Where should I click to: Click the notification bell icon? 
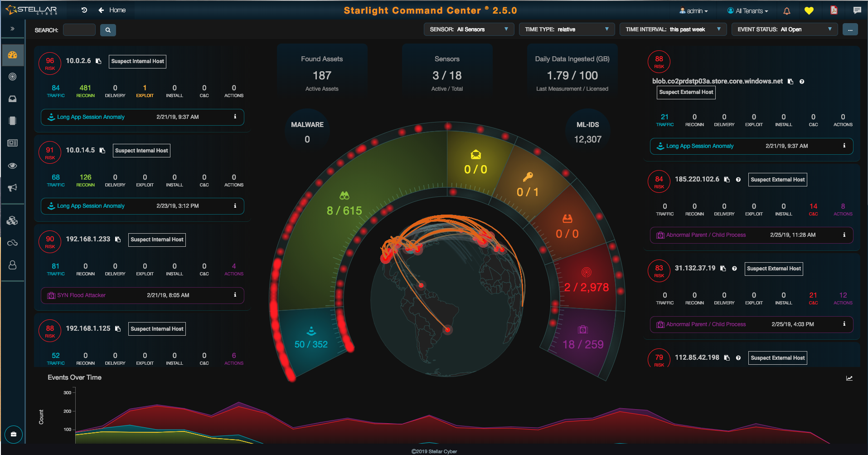pos(787,11)
